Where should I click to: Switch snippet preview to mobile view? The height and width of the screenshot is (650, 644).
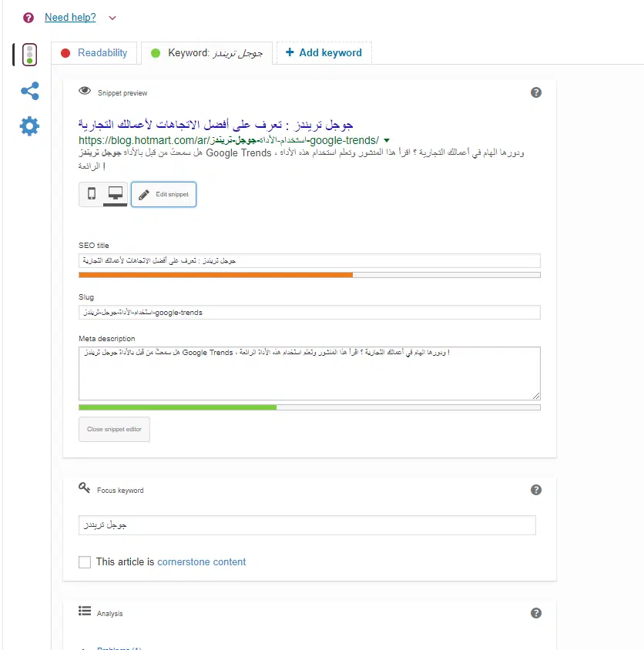tap(92, 193)
